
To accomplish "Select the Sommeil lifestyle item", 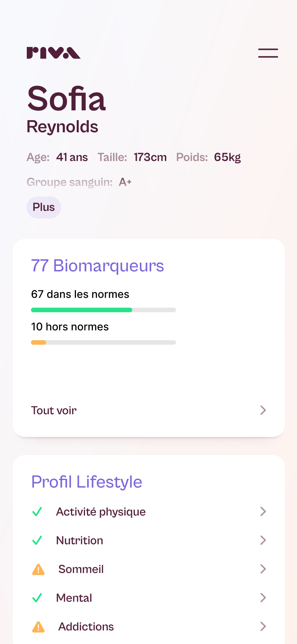I will pos(149,569).
